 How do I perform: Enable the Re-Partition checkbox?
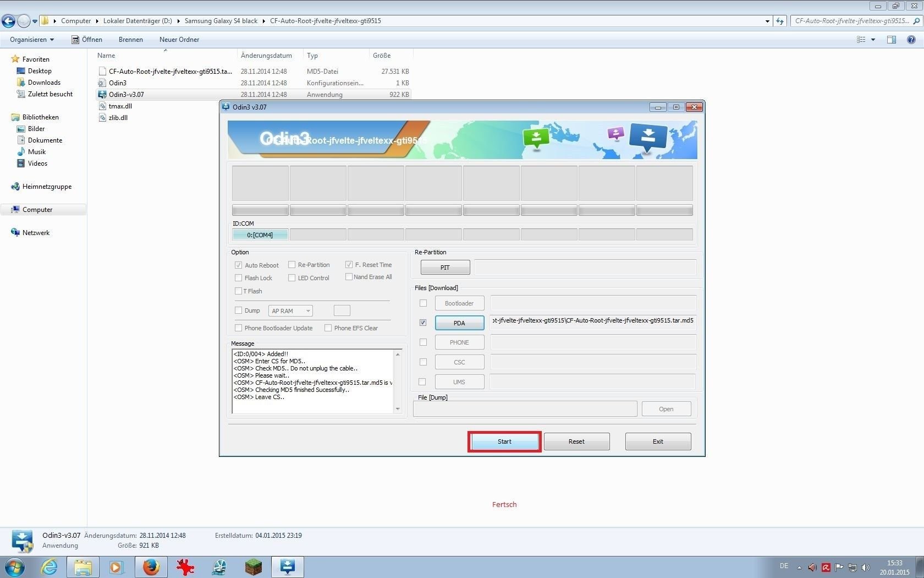click(x=292, y=265)
